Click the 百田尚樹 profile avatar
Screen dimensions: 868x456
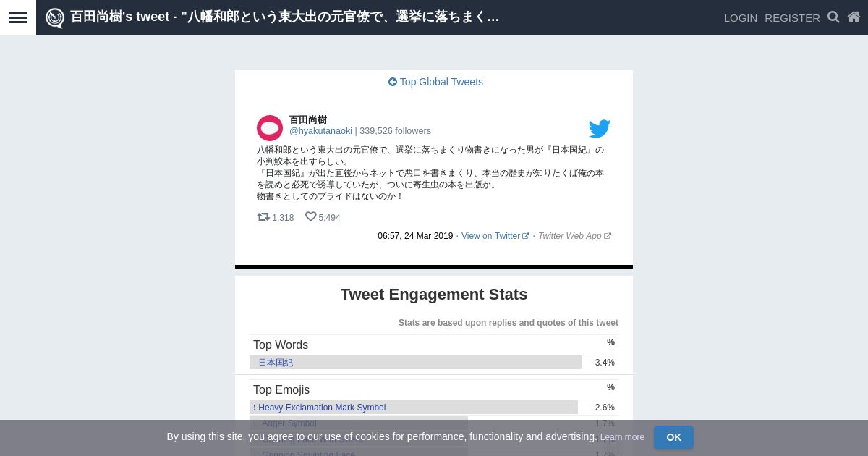270,128
